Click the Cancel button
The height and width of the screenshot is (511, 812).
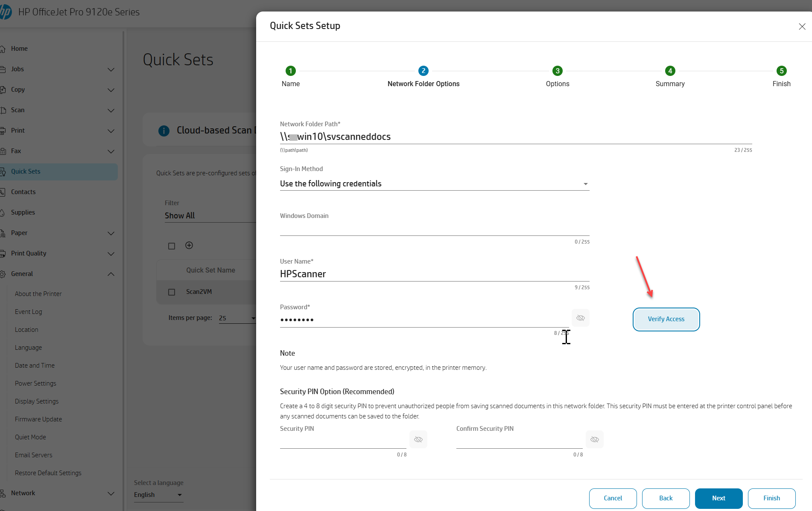click(613, 498)
